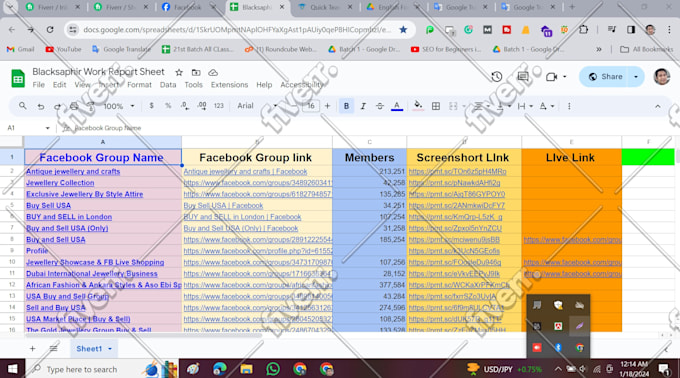This screenshot has width=680, height=378.
Task: Open the fill color picker
Action: click(418, 106)
